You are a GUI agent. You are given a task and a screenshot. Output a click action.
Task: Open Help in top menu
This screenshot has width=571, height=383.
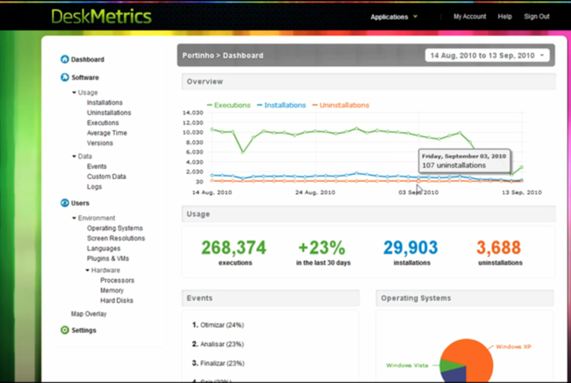(x=505, y=16)
